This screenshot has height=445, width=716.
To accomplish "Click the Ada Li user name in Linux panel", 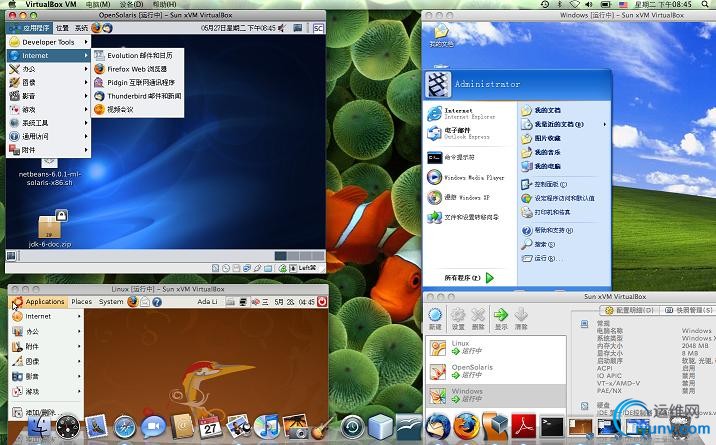I will [207, 302].
